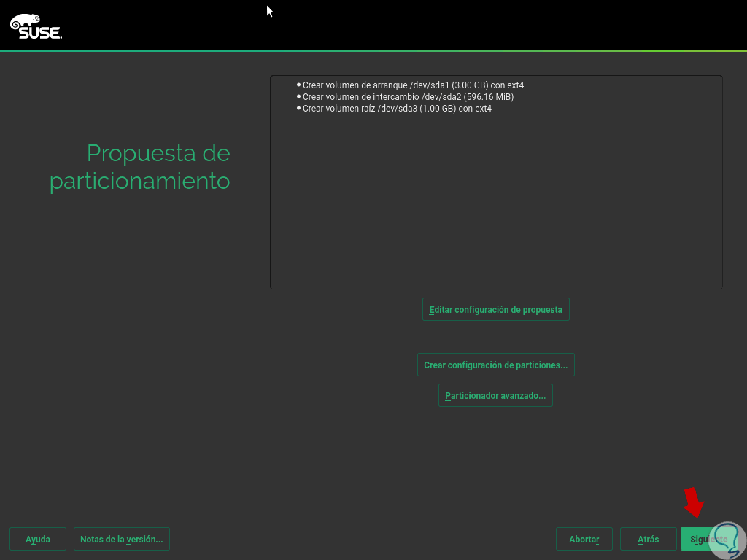Go back with the Atrás button
The width and height of the screenshot is (747, 560).
(648, 539)
